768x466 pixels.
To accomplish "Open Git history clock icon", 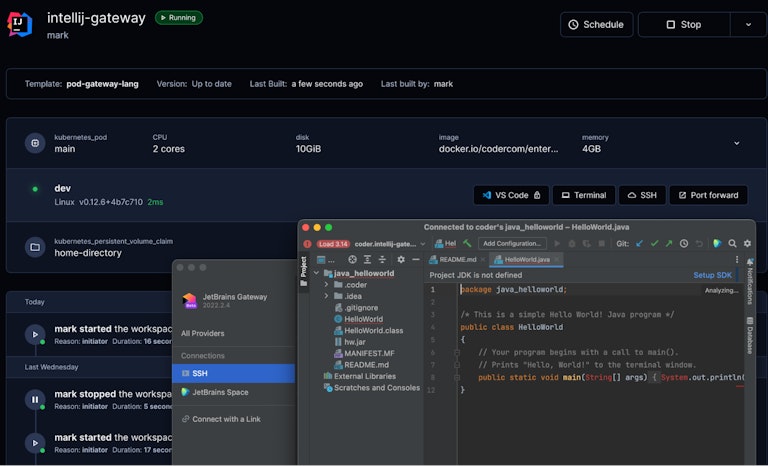I will [x=685, y=243].
